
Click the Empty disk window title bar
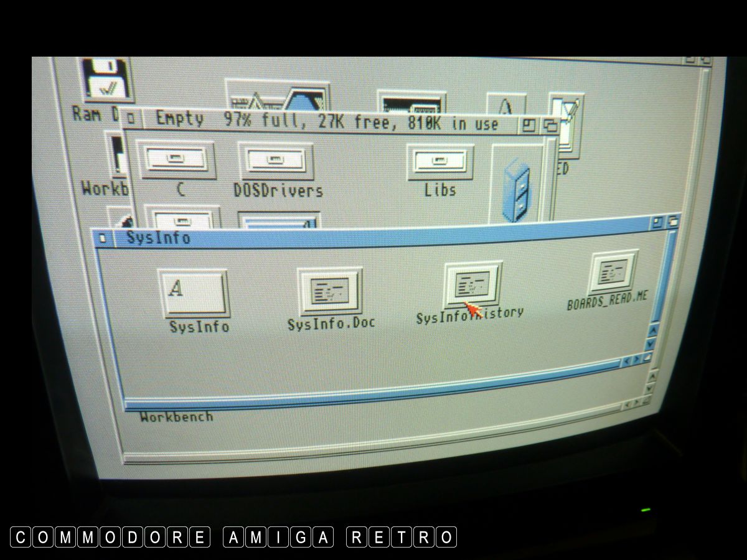pyautogui.click(x=324, y=121)
